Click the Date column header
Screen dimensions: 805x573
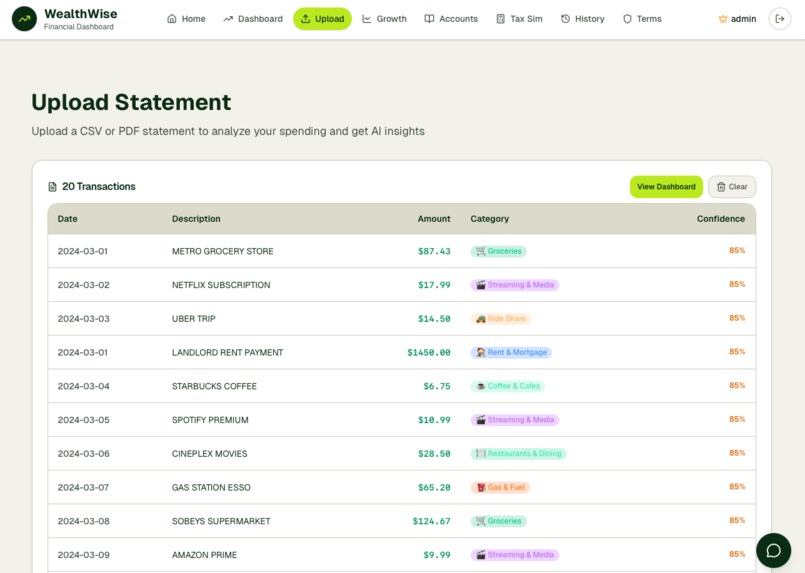point(67,219)
